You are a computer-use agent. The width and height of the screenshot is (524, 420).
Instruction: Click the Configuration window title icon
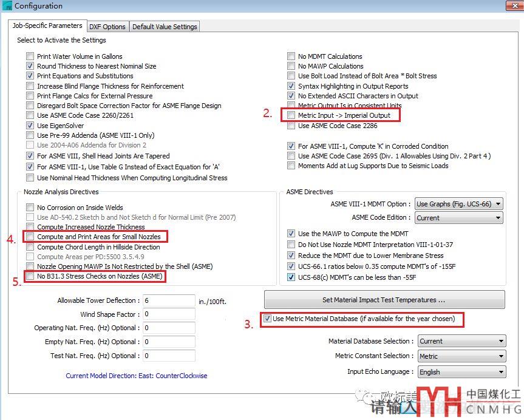coord(7,5)
